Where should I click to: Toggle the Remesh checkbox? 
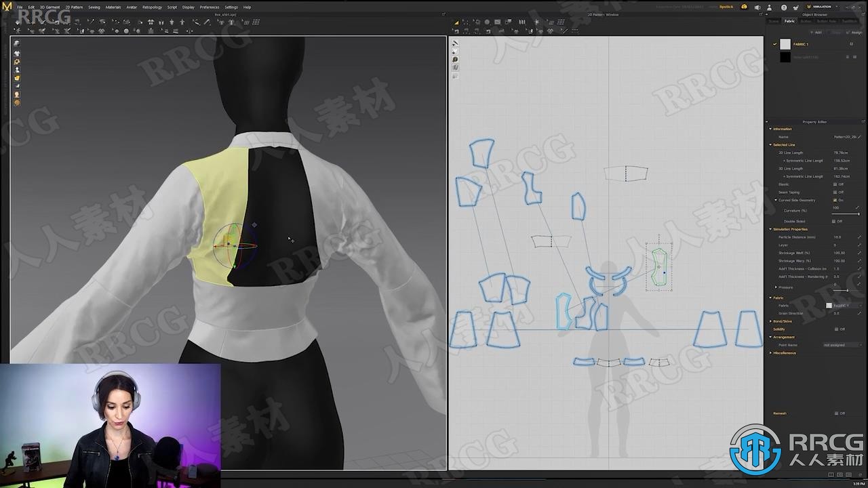835,413
